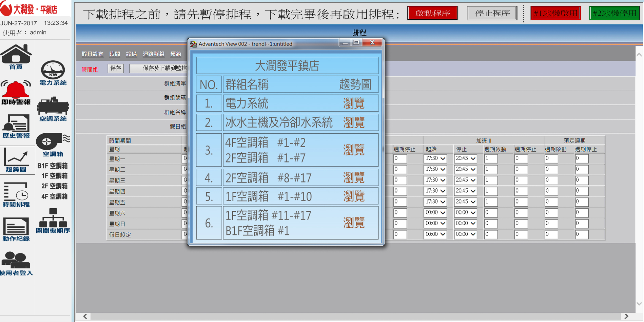Click the 大潤發平鎮店 title in trend window
This screenshot has width=644, height=322.
click(x=287, y=65)
